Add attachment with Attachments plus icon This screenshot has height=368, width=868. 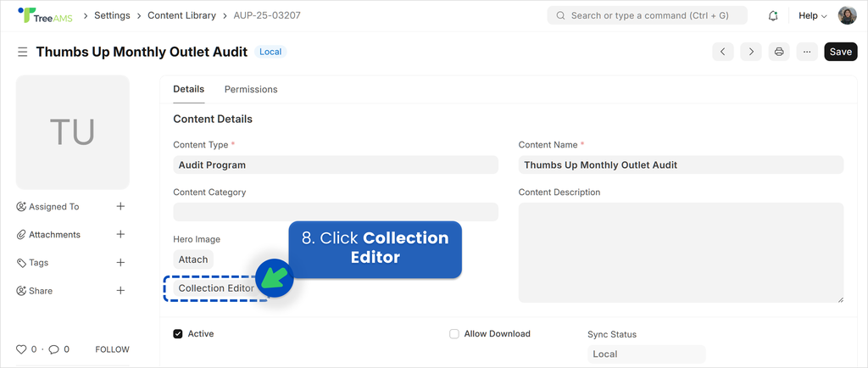click(x=120, y=234)
